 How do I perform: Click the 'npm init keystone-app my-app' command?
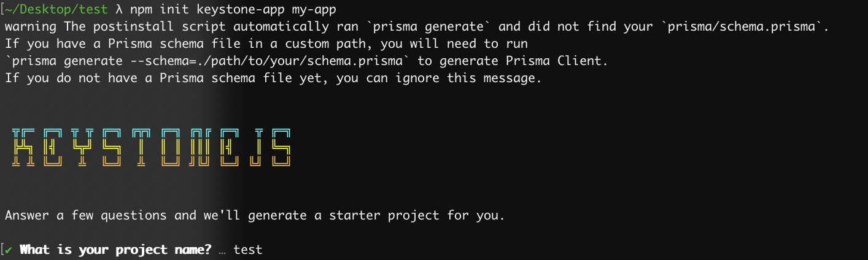click(x=233, y=9)
